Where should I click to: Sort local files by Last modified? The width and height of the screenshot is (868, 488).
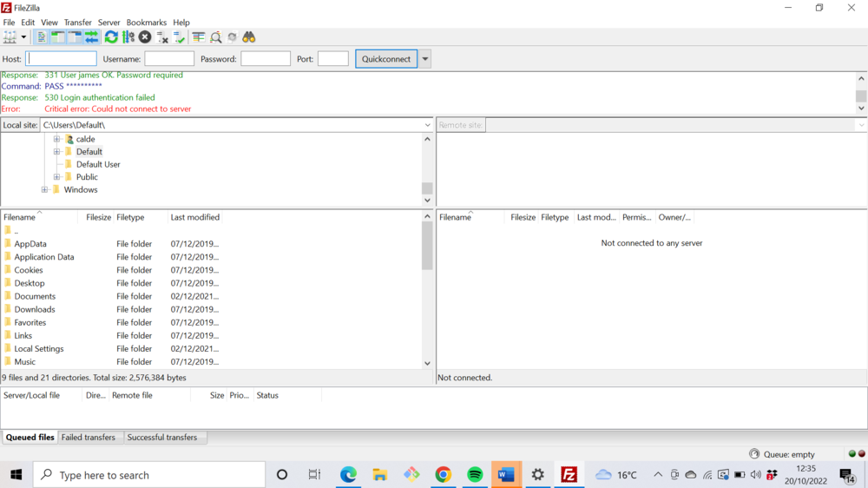click(194, 217)
